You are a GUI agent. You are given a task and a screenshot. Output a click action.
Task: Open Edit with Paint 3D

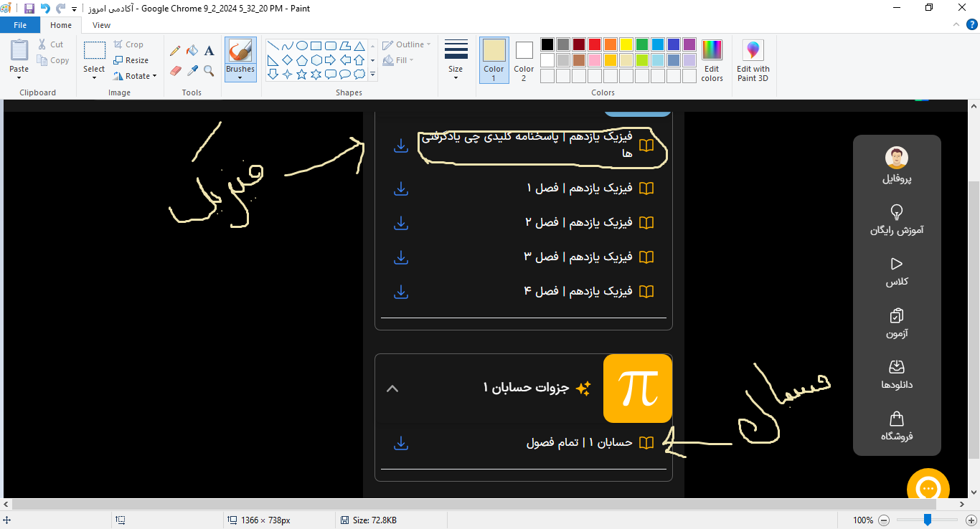[753, 61]
